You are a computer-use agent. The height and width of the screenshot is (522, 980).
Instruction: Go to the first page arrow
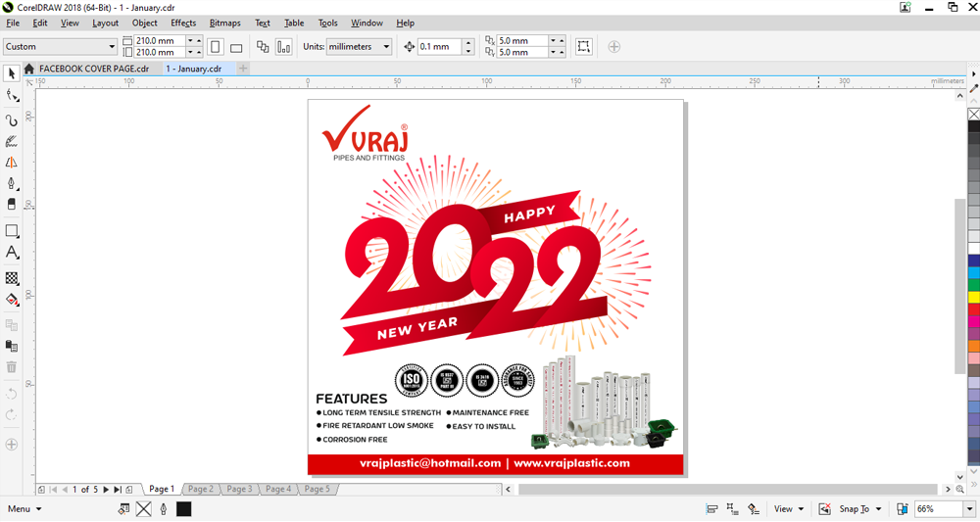click(x=53, y=490)
